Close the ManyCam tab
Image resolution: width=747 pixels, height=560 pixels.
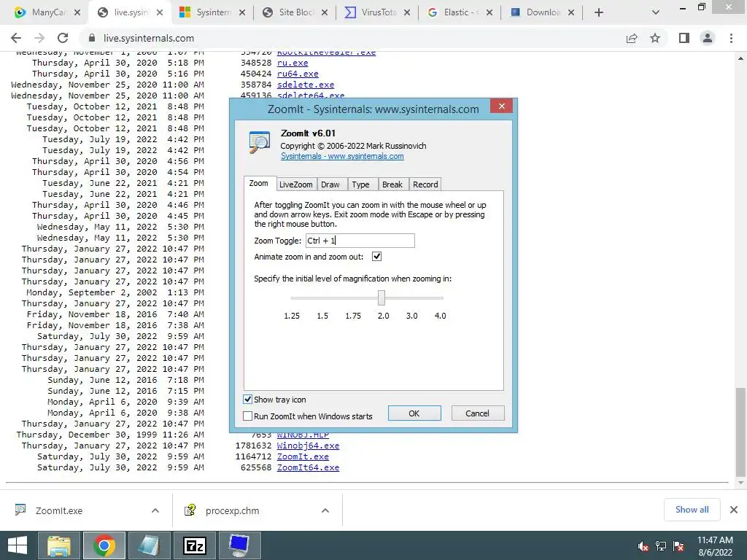point(77,12)
